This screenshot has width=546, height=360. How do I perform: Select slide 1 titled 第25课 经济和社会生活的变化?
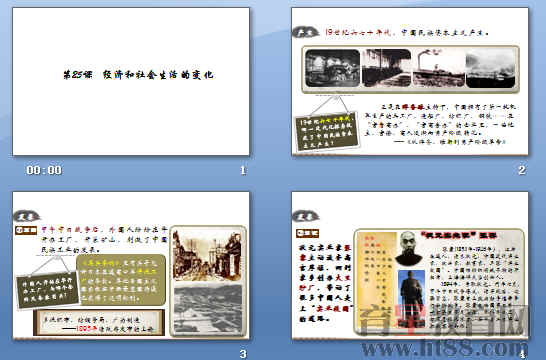131,81
